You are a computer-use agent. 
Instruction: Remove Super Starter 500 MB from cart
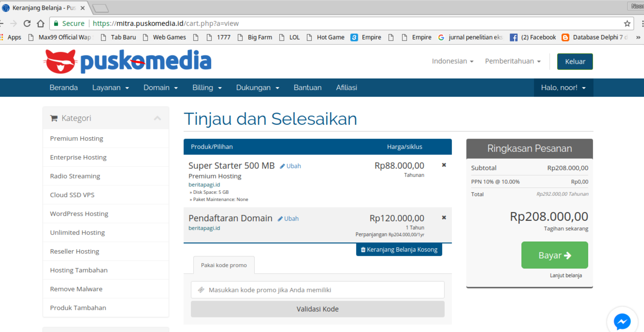[444, 165]
